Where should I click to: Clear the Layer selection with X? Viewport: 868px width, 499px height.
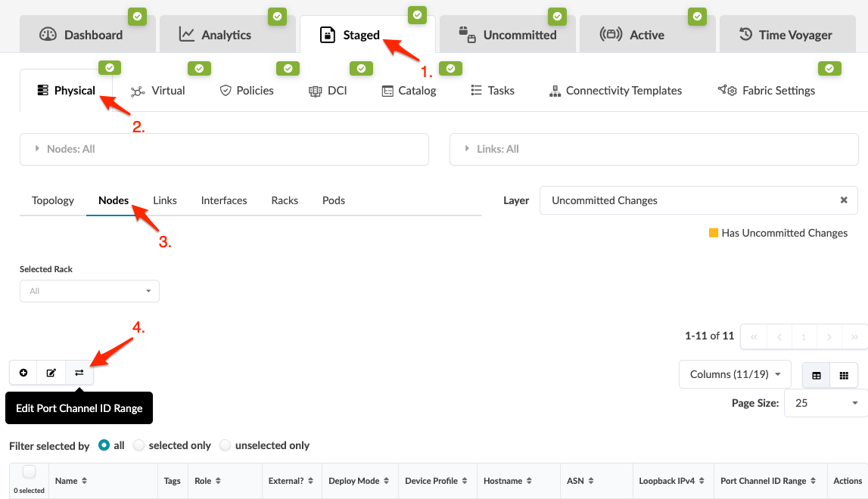coord(844,200)
